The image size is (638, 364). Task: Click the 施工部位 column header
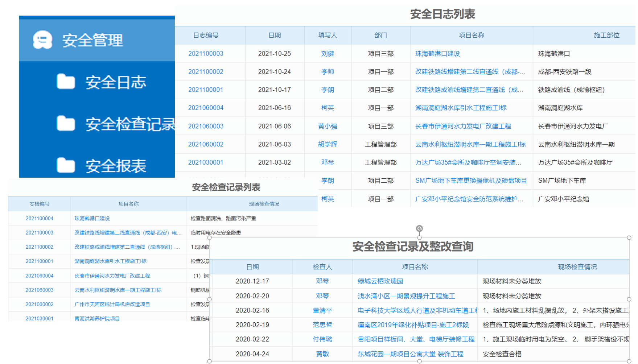point(606,35)
